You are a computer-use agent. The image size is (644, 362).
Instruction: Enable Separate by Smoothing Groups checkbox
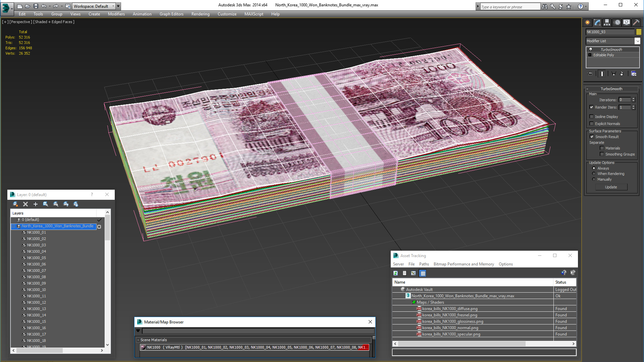[x=602, y=154]
